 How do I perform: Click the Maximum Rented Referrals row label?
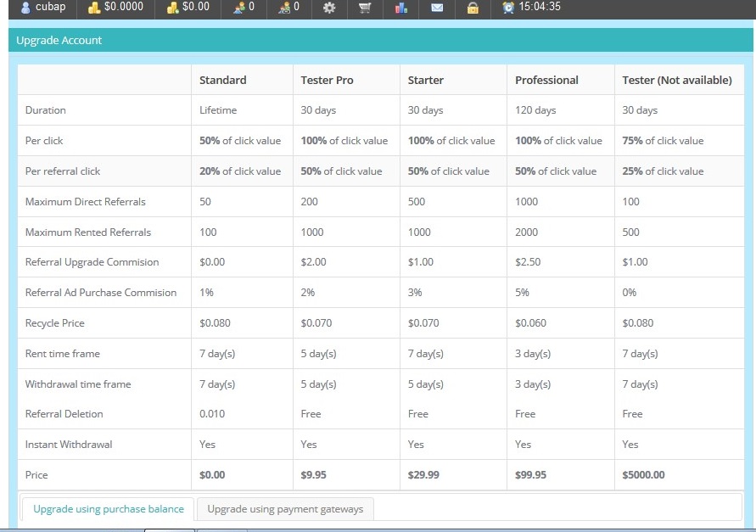[88, 232]
